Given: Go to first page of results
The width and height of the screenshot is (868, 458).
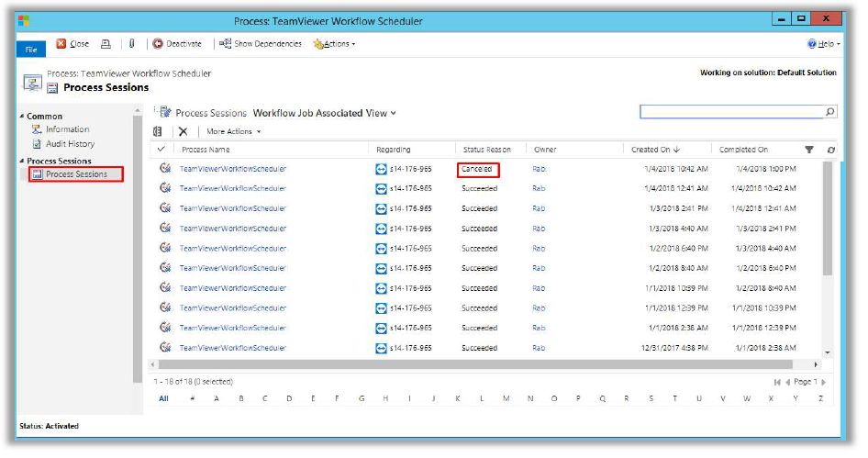Looking at the screenshot, I should (777, 382).
